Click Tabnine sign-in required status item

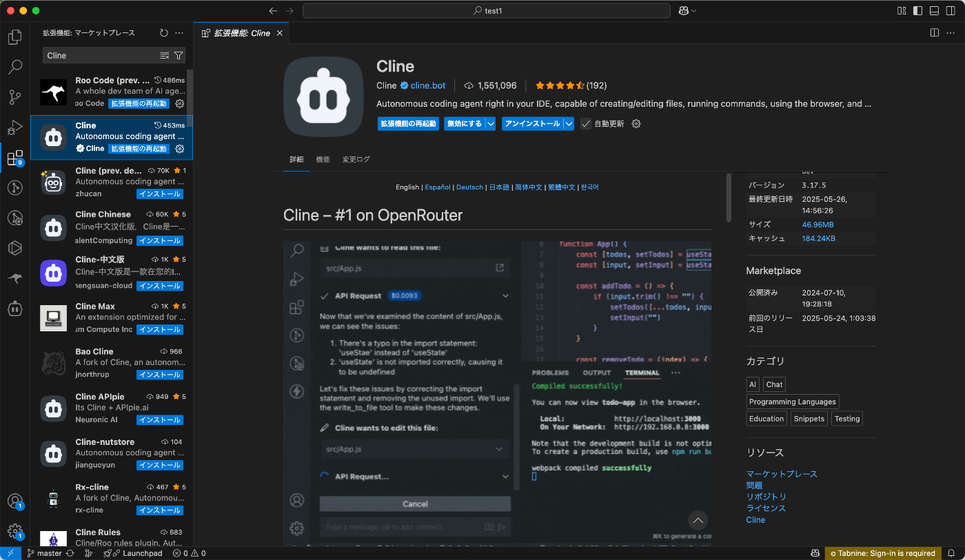pyautogui.click(x=882, y=553)
